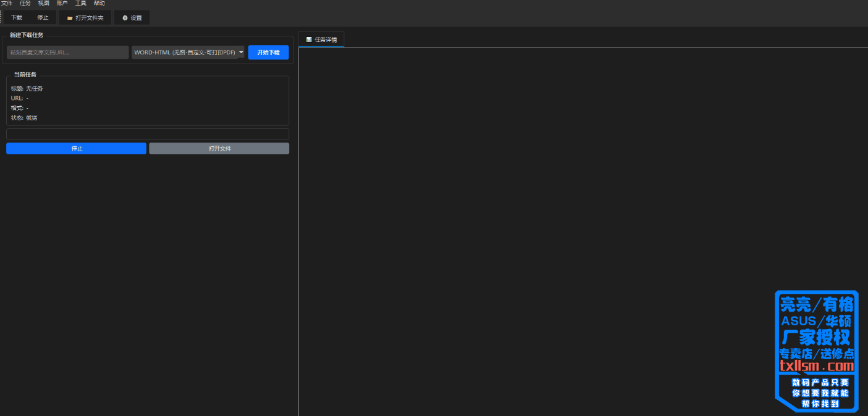Open the 工具 menu

[81, 3]
